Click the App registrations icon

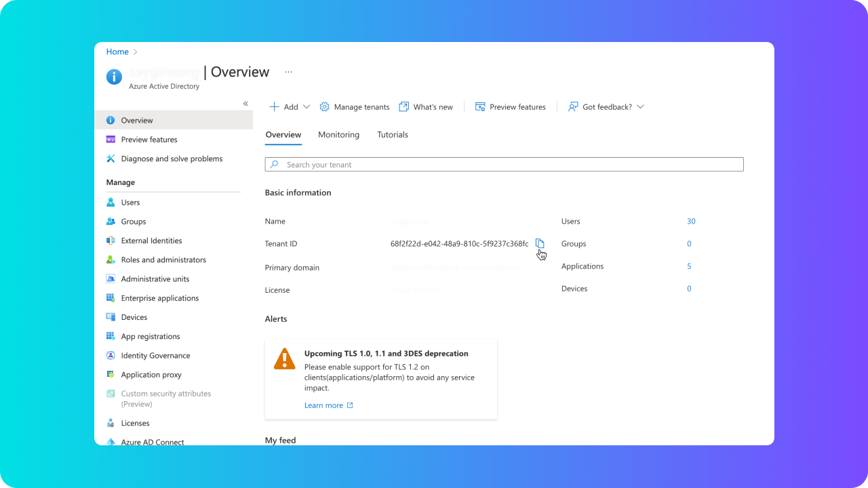coord(111,336)
